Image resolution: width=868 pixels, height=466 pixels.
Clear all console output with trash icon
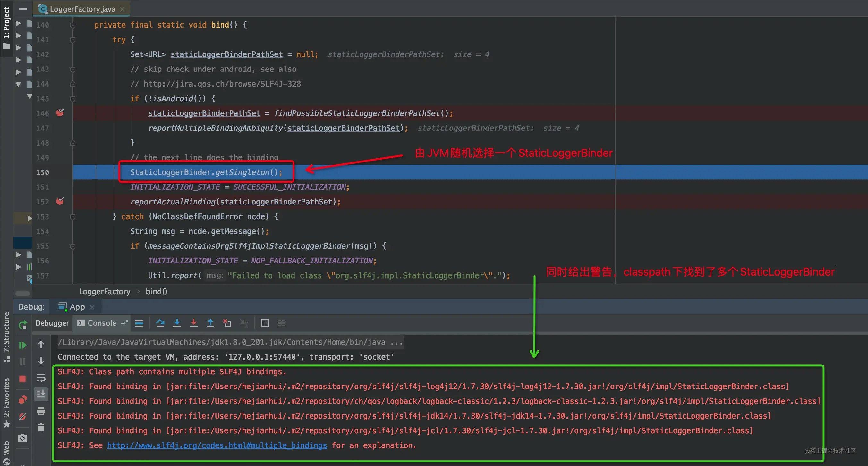coord(41,427)
